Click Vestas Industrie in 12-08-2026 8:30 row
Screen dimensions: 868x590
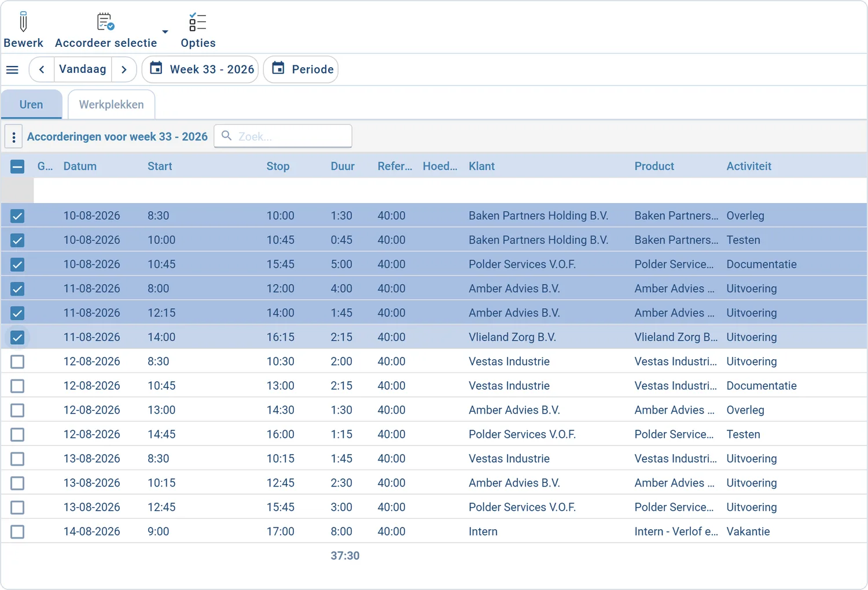(509, 362)
